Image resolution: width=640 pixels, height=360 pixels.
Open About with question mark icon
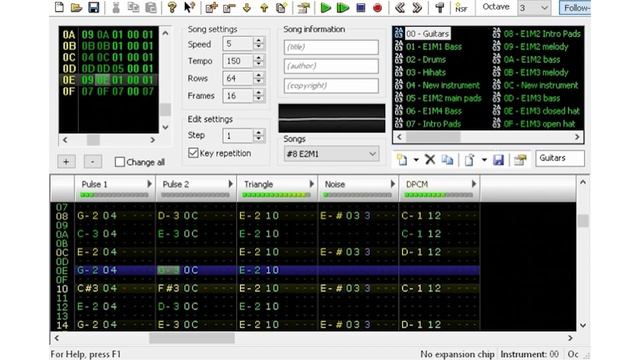172,7
